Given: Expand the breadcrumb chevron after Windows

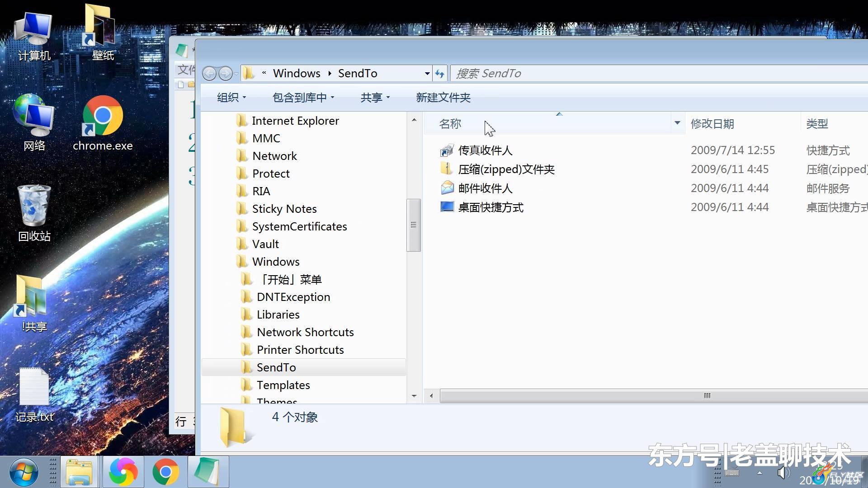Looking at the screenshot, I should [x=330, y=73].
